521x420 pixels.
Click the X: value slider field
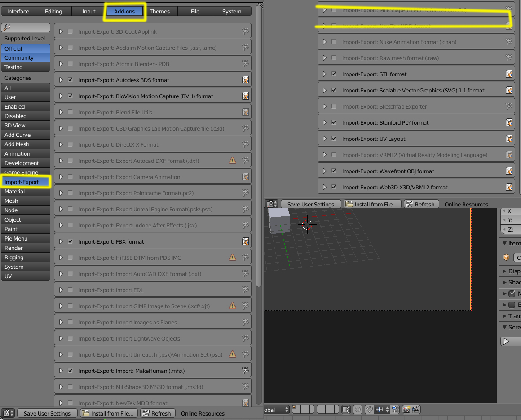coord(511,211)
